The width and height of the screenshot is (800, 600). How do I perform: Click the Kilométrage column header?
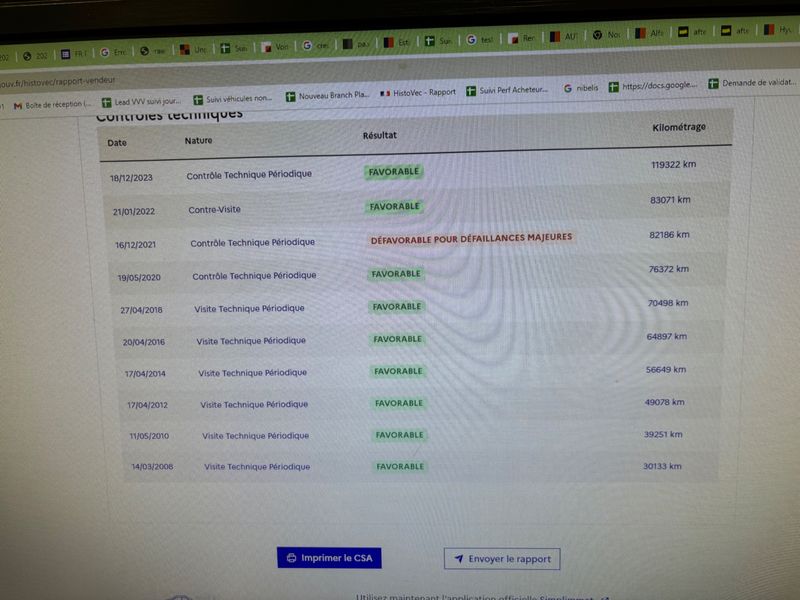(x=679, y=127)
